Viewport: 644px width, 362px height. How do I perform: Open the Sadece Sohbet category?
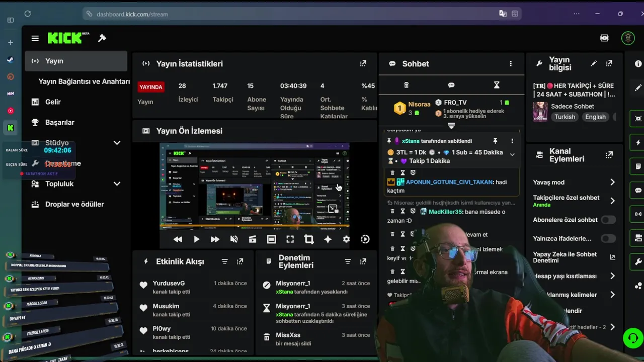572,106
